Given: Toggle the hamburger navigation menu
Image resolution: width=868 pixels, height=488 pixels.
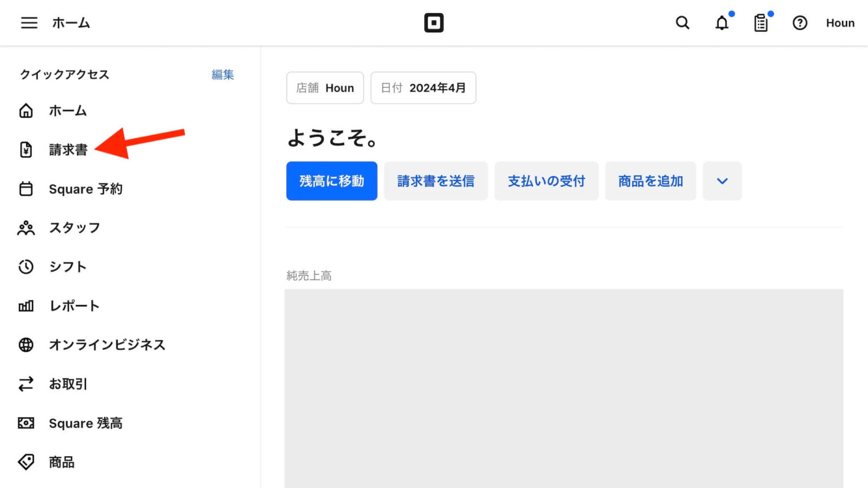Looking at the screenshot, I should (x=29, y=23).
